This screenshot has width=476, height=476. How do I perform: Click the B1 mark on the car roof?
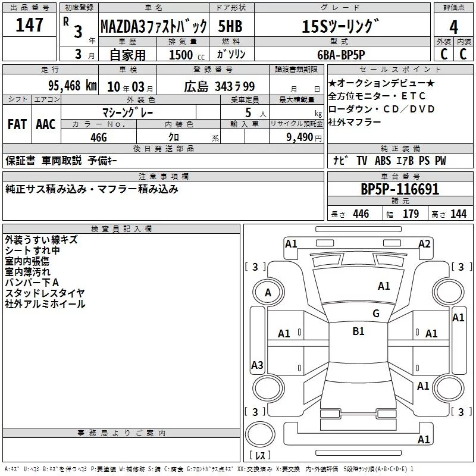pyautogui.click(x=359, y=331)
